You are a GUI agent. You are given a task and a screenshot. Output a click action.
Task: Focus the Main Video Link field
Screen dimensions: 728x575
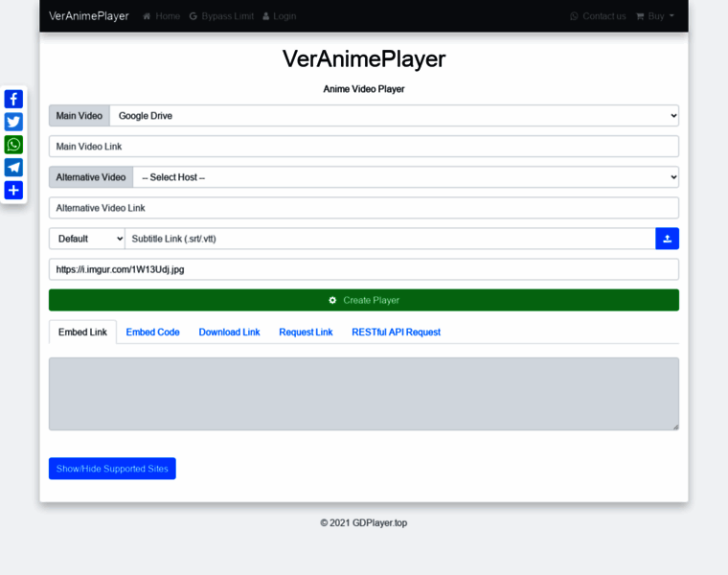(364, 147)
